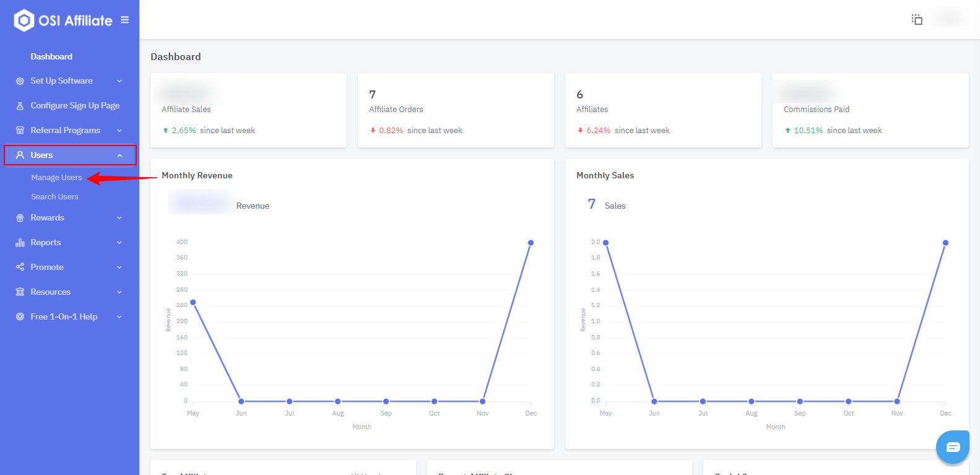Expand the Reports chevron
This screenshot has height=475, width=980.
point(119,243)
